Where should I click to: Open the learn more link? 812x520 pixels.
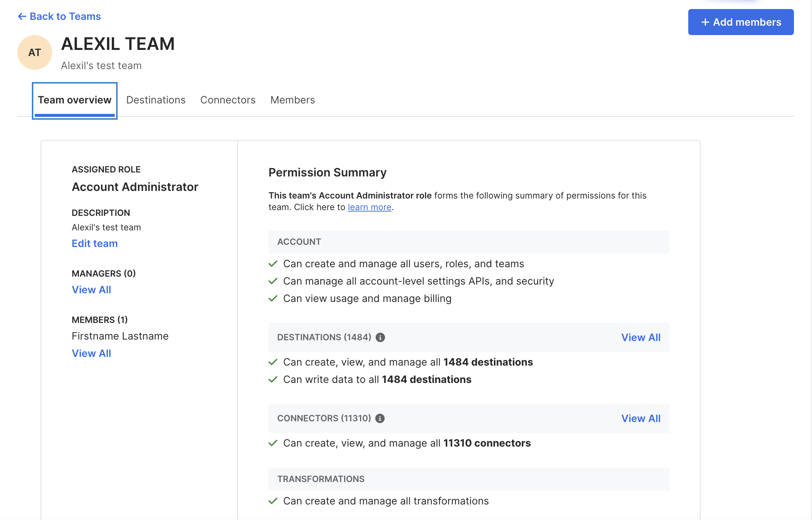click(x=369, y=207)
